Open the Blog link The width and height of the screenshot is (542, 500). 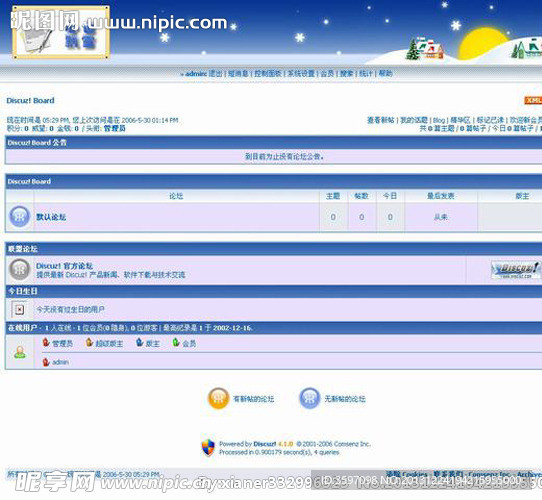tap(439, 120)
